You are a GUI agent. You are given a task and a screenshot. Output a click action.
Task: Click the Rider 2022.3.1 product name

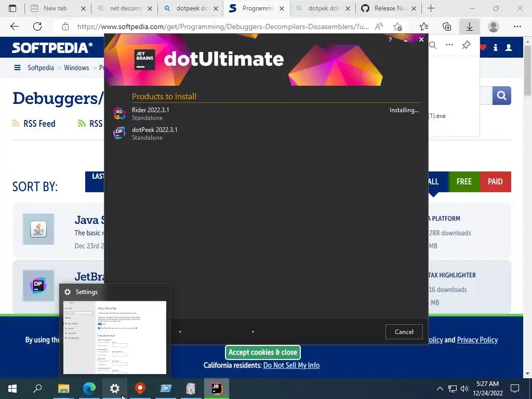(150, 110)
